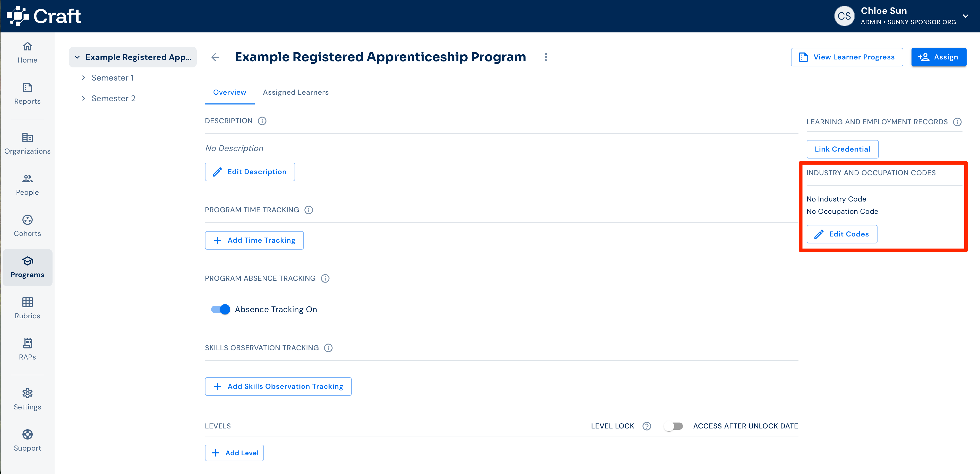This screenshot has width=980, height=474.
Task: Collapse the Example Registered App tree item
Action: pos(77,57)
